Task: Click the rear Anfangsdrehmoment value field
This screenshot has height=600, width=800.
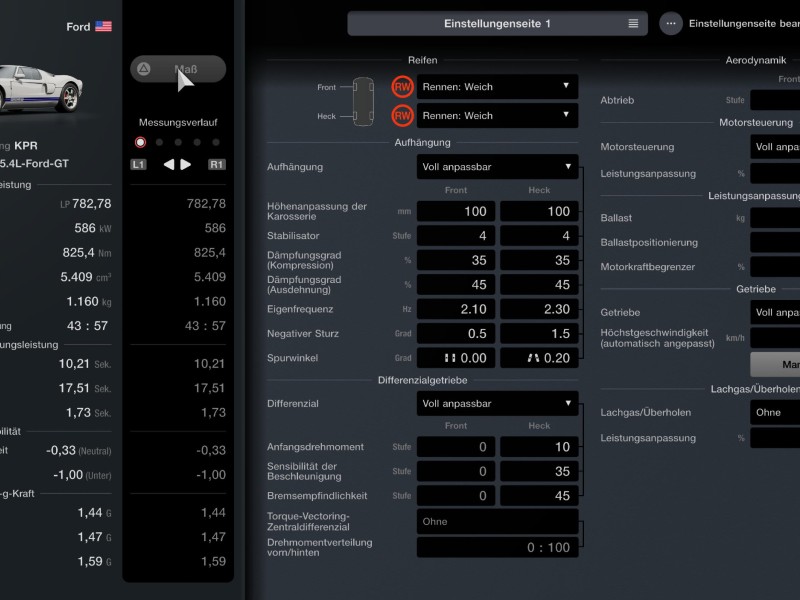Action: [538, 447]
